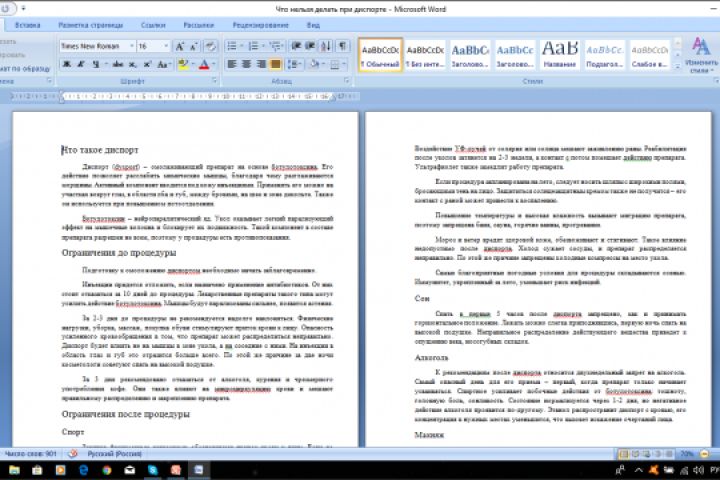720x480 pixels.
Task: Toggle bold formatting in the Font group
Action: (x=67, y=65)
